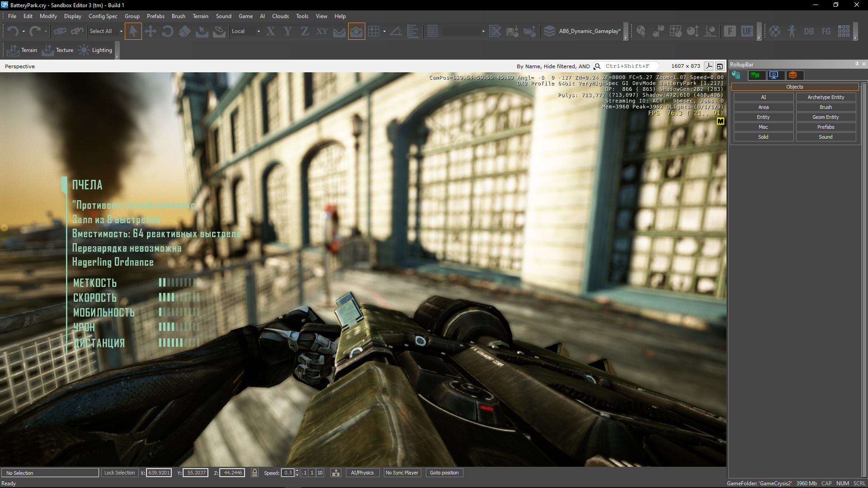Viewport: 868px width, 488px height.
Task: Open the Select All filter dropdown
Action: pyautogui.click(x=121, y=31)
